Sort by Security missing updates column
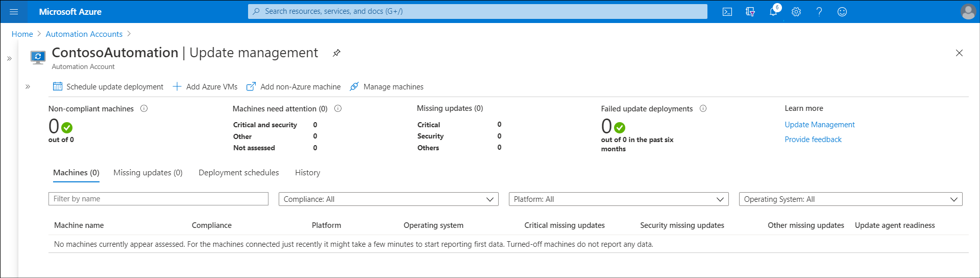This screenshot has width=980, height=278. (x=682, y=225)
